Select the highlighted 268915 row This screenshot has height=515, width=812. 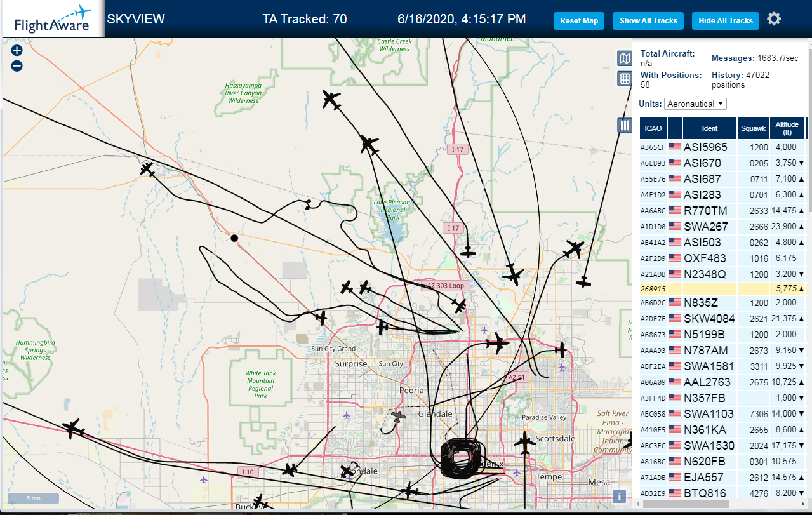coord(722,288)
